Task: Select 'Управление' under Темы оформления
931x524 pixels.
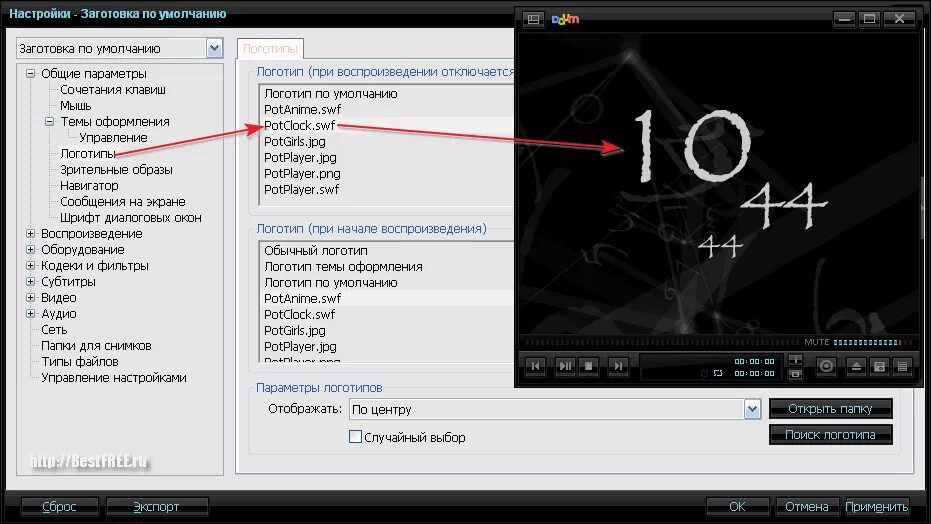Action: (113, 138)
